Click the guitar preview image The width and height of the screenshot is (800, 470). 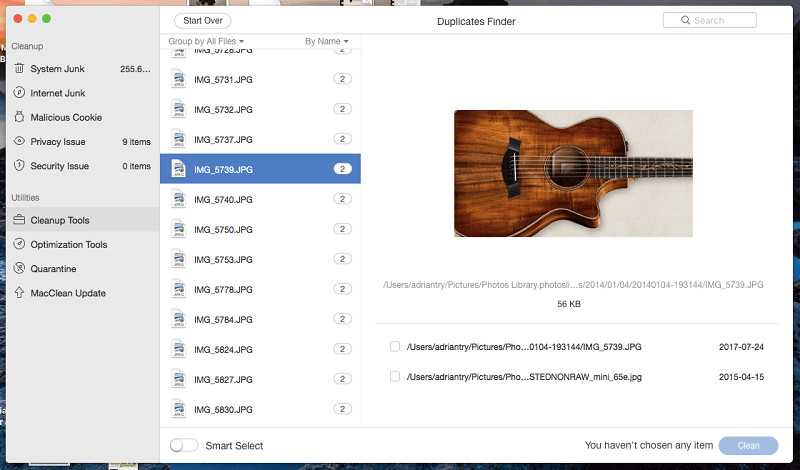pos(573,173)
